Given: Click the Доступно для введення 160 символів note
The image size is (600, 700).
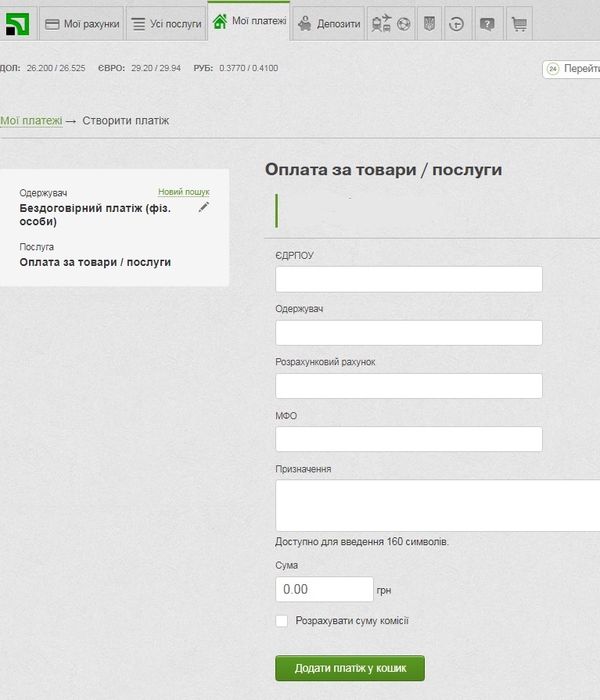Looking at the screenshot, I should click(x=362, y=541).
